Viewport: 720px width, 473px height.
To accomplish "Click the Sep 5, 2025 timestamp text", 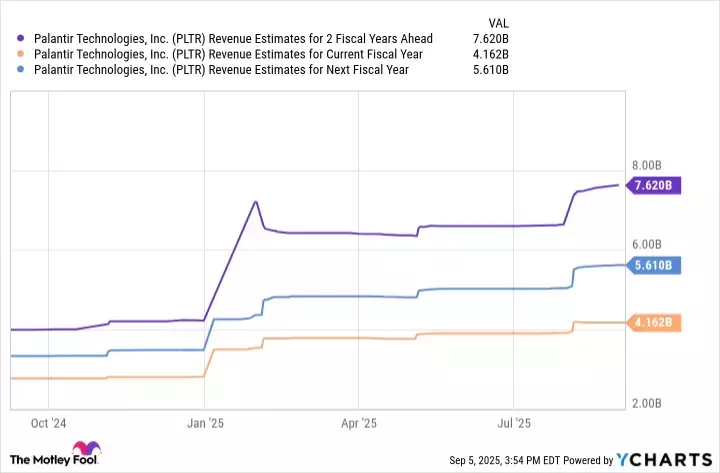I will [x=478, y=461].
